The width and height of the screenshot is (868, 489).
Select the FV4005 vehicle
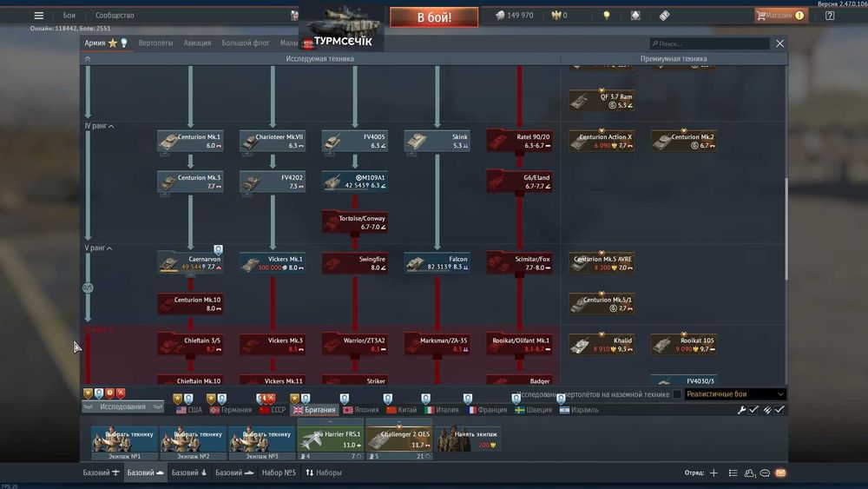tap(355, 141)
